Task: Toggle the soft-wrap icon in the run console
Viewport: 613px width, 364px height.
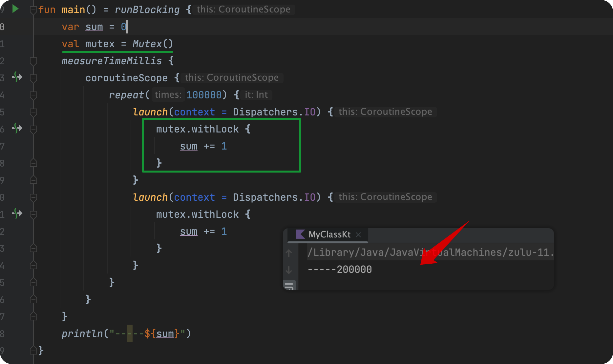Action: pyautogui.click(x=289, y=286)
